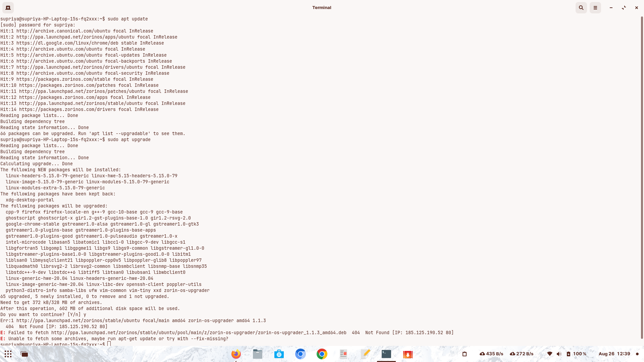Open the Files manager from taskbar
The width and height of the screenshot is (644, 362).
pos(258,354)
